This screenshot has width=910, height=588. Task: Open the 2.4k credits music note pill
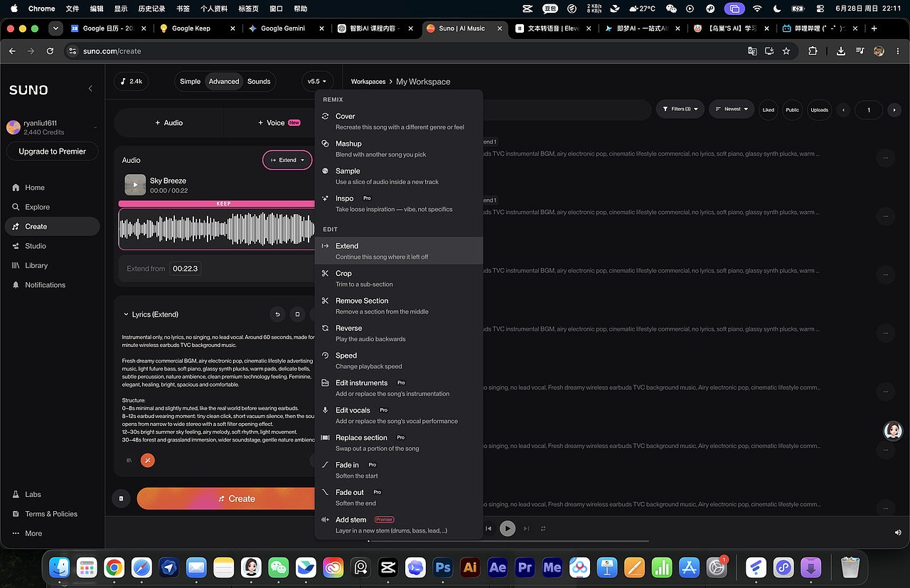point(132,81)
